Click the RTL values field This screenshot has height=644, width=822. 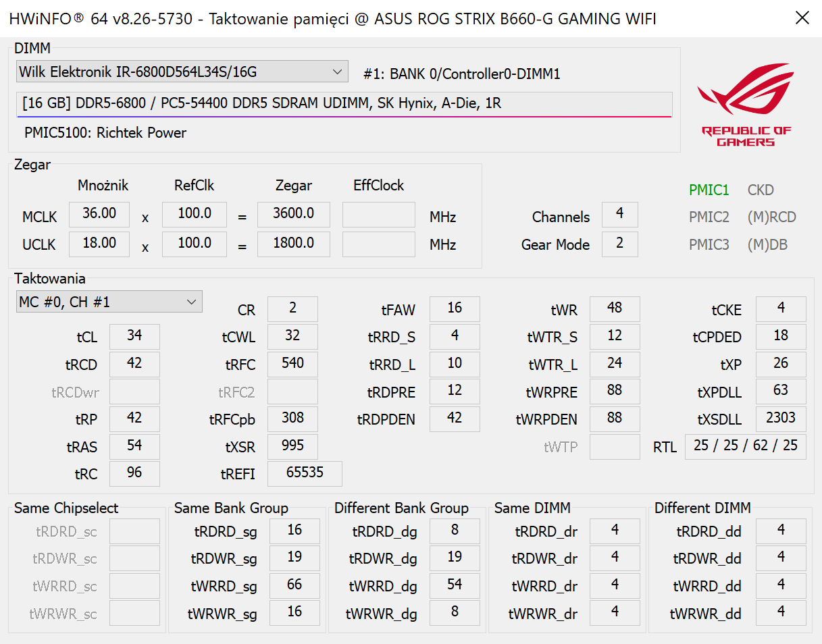[x=745, y=446]
